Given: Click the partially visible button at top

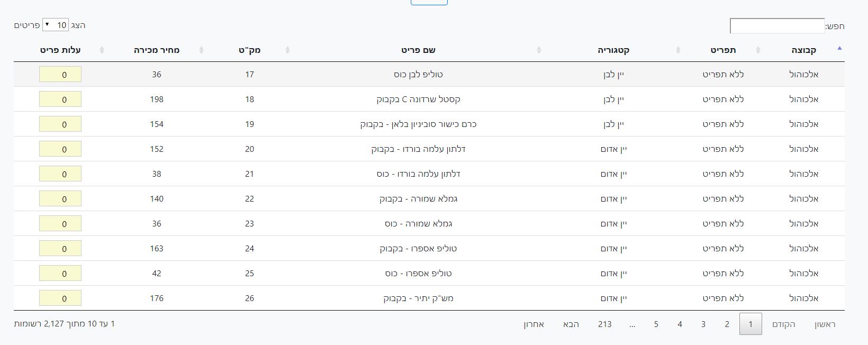Looking at the screenshot, I should pyautogui.click(x=429, y=2).
